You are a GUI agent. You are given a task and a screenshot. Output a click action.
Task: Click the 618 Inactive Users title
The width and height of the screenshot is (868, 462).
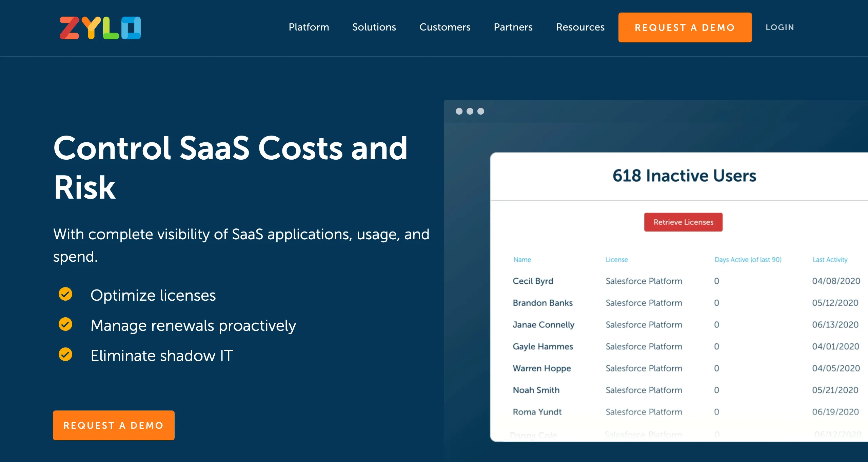(x=684, y=176)
